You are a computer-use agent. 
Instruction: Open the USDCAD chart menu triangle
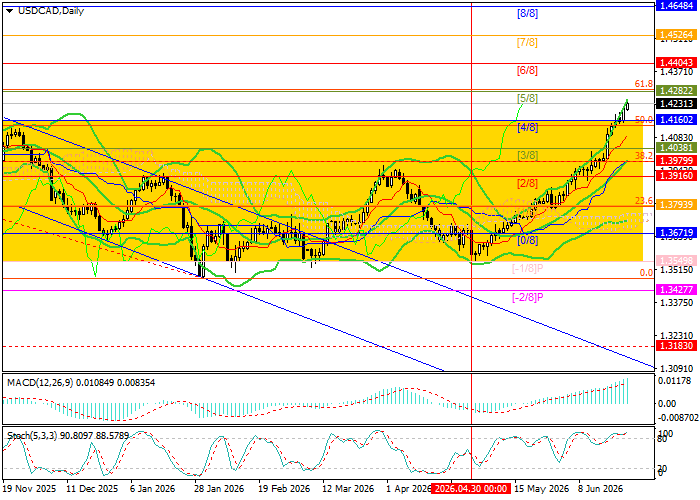pyautogui.click(x=10, y=11)
